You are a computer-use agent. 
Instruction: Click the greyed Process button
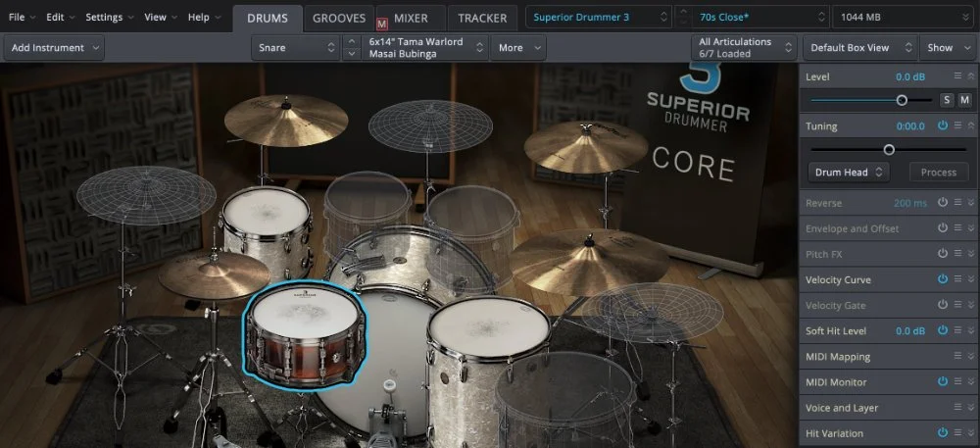(938, 172)
